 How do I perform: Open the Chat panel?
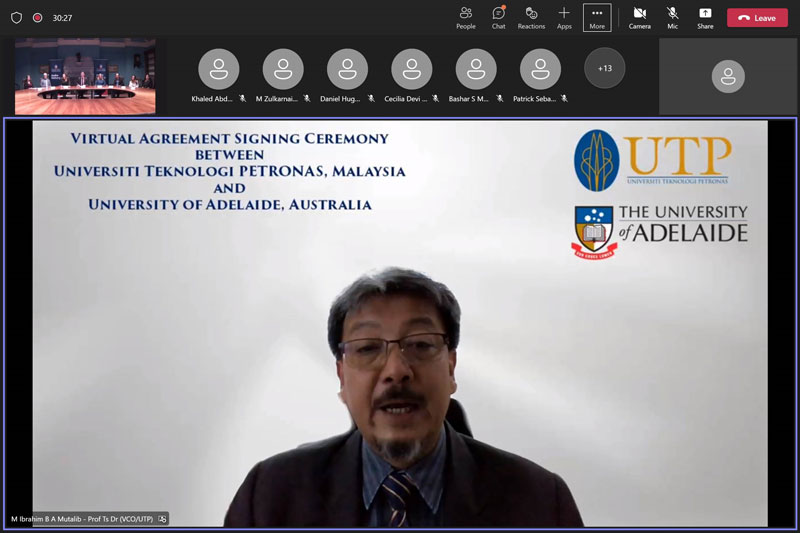click(x=498, y=18)
